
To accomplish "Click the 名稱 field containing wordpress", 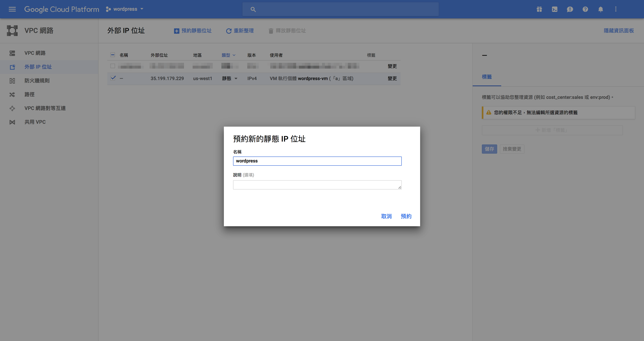I will pos(317,161).
